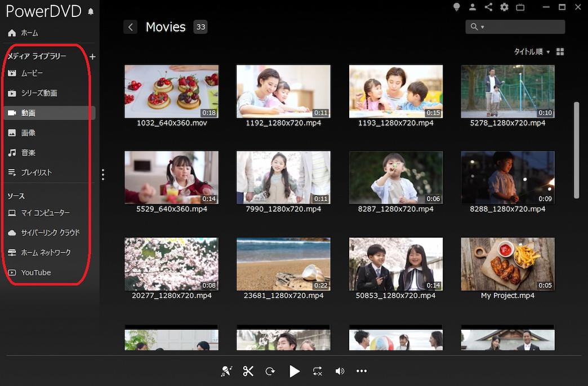The width and height of the screenshot is (588, 386).
Task: Click the vertical scrollbar of the movie grid
Action: click(x=576, y=150)
